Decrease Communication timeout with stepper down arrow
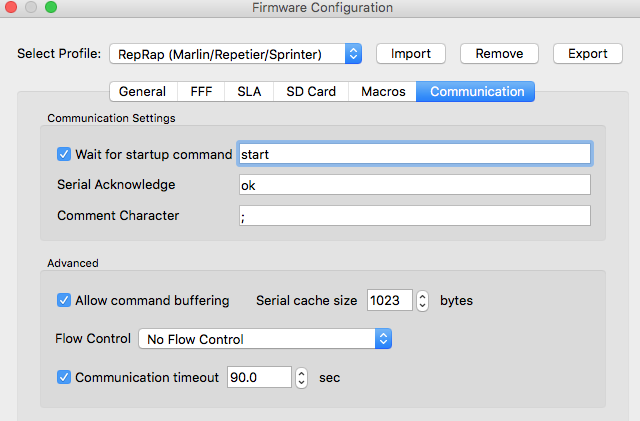The image size is (640, 421). (301, 383)
